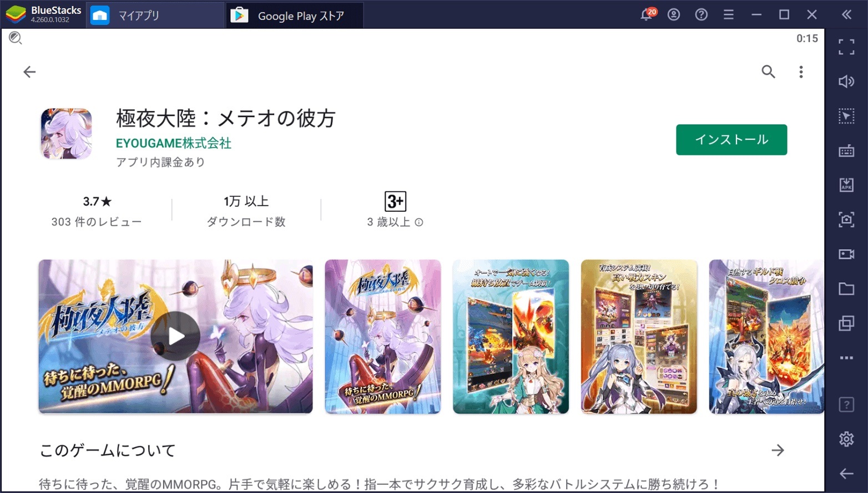Click the ダウンロード数 label
The image size is (868, 493).
[246, 222]
